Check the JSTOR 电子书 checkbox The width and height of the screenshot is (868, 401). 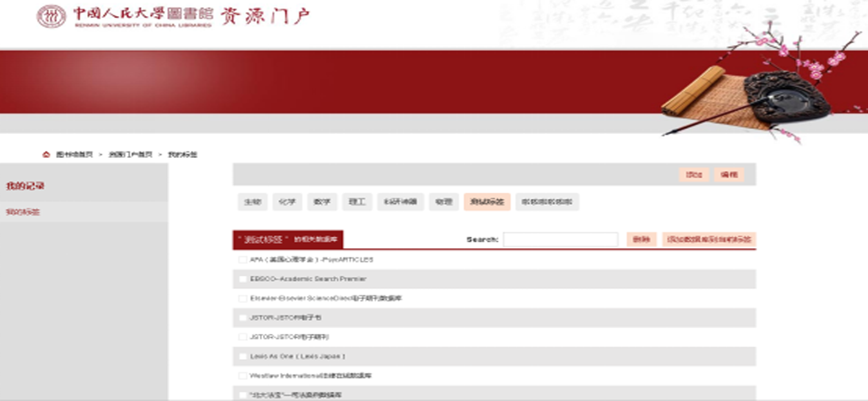coord(243,318)
